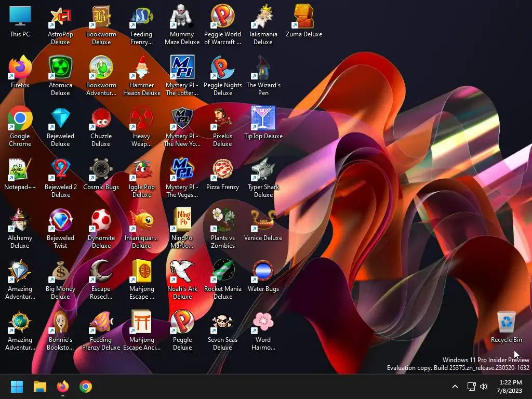Open the Windows Start menu

[x=17, y=387]
